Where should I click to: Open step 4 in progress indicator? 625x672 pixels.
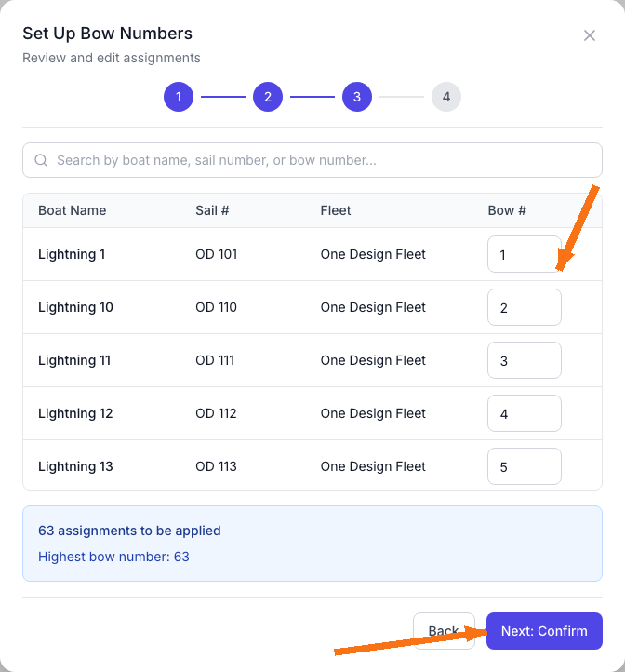pyautogui.click(x=446, y=97)
